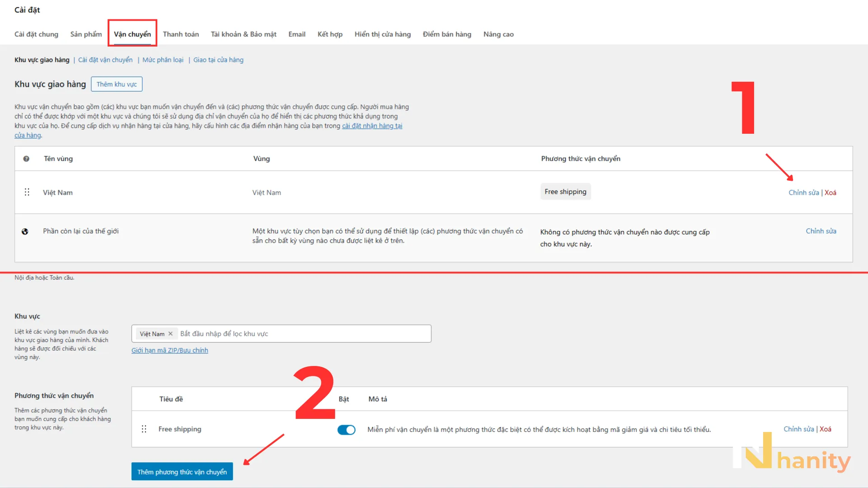Click Chỉnh sửa for the Việt Nam zone
This screenshot has height=488, width=868.
804,192
